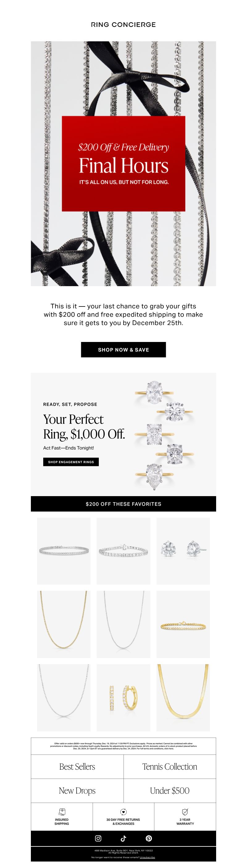247x868 pixels.
Task: Open the Under $500 category
Action: point(170,791)
